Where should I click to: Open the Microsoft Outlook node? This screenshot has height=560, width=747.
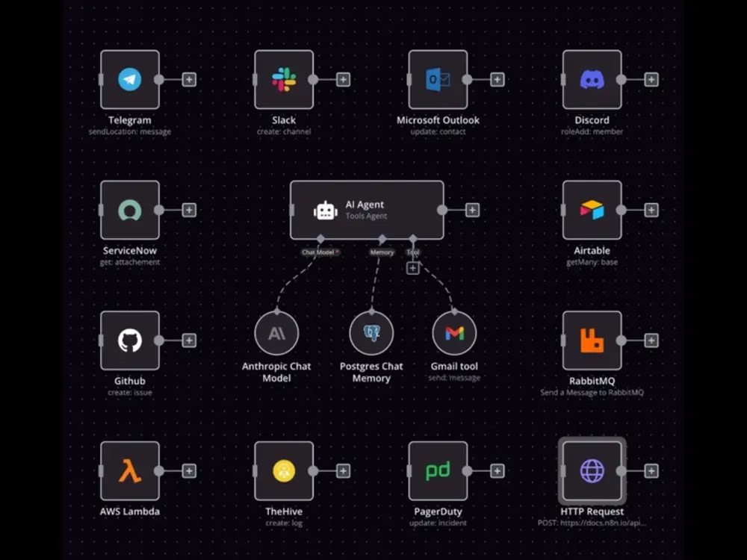coord(438,80)
